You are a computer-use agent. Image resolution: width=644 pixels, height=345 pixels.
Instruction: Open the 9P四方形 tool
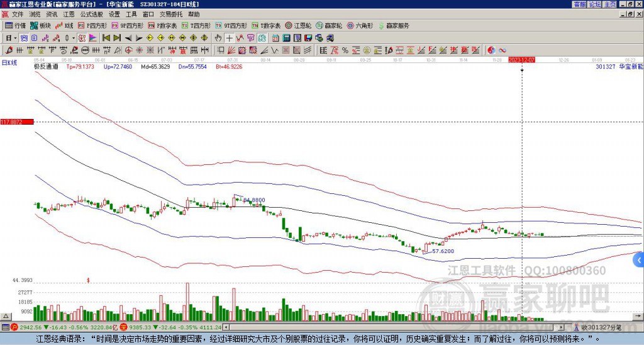click(x=127, y=25)
